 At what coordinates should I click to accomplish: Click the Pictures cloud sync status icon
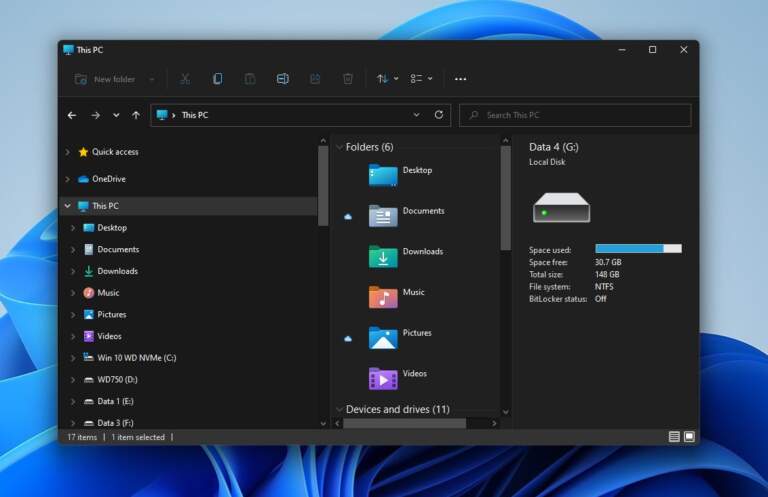coord(348,338)
